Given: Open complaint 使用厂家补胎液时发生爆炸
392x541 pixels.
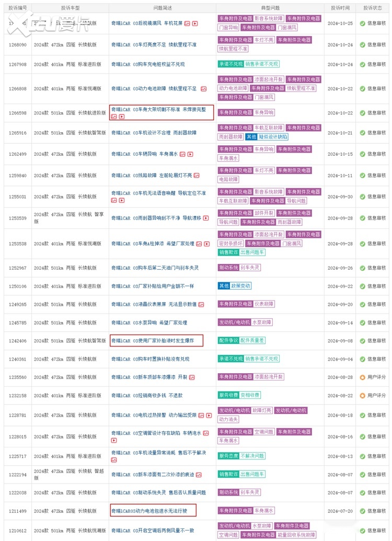Looking at the screenshot, I should pos(152,341).
